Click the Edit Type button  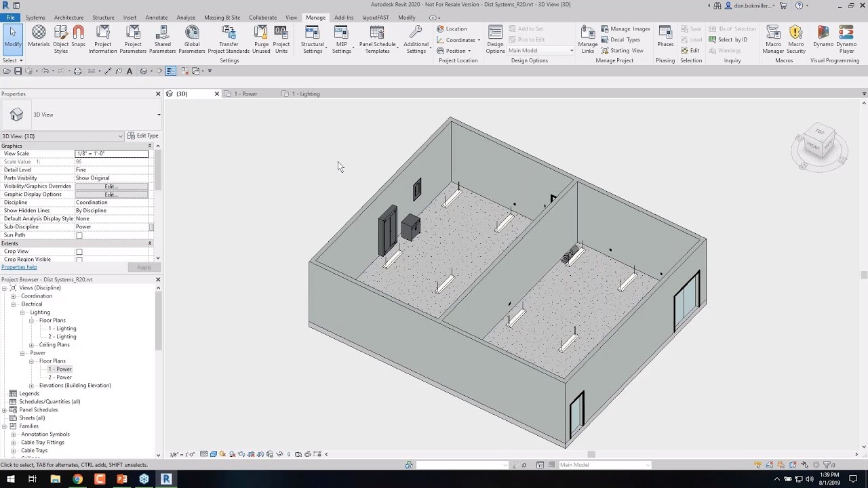pos(143,136)
